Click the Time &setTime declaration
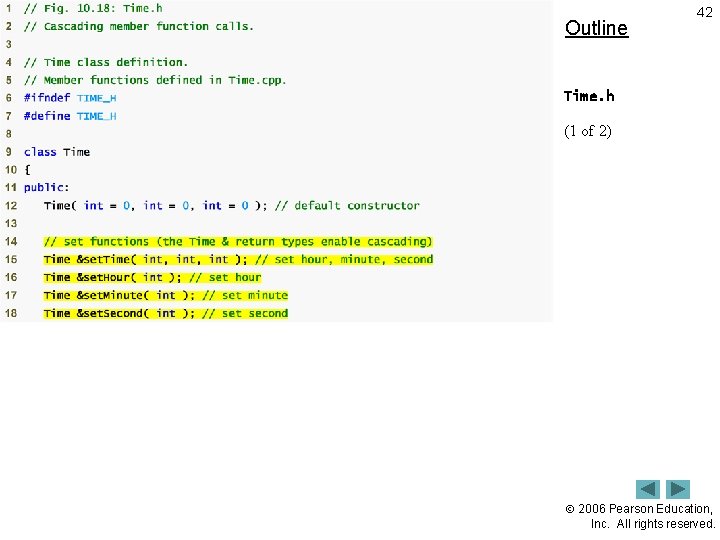This screenshot has height=540, width=720. coord(238,259)
